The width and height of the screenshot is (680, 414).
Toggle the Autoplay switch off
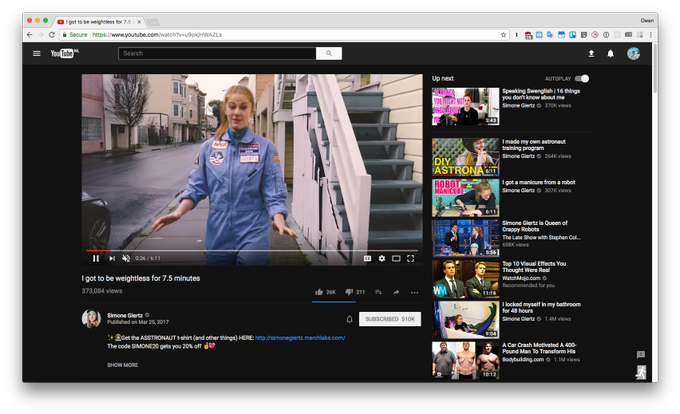[x=582, y=78]
